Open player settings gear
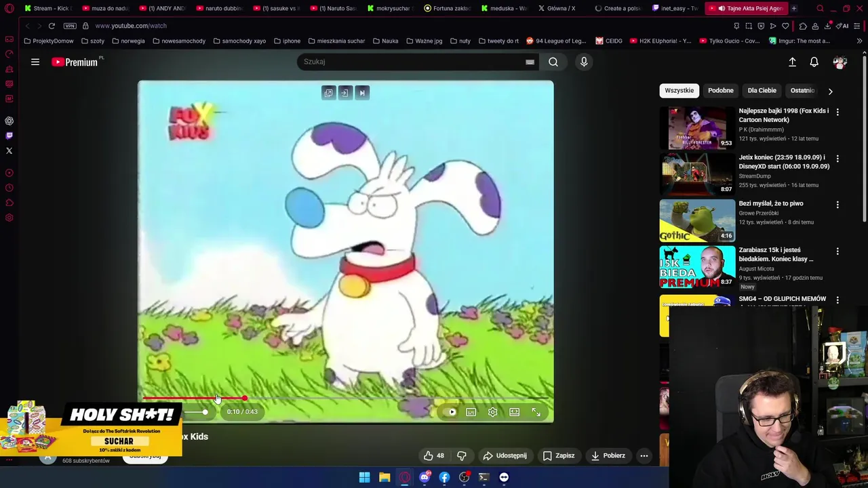This screenshot has width=868, height=488. pos(493,412)
